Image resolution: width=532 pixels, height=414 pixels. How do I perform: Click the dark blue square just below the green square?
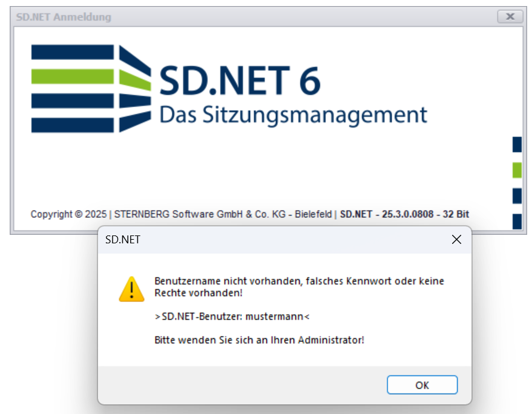[517, 196]
